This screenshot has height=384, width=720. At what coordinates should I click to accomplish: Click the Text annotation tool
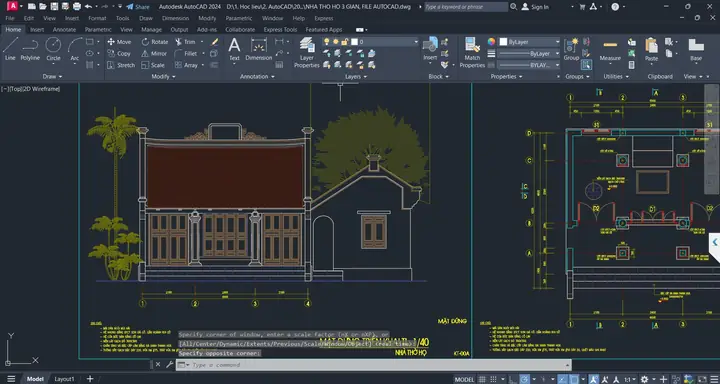(x=234, y=49)
